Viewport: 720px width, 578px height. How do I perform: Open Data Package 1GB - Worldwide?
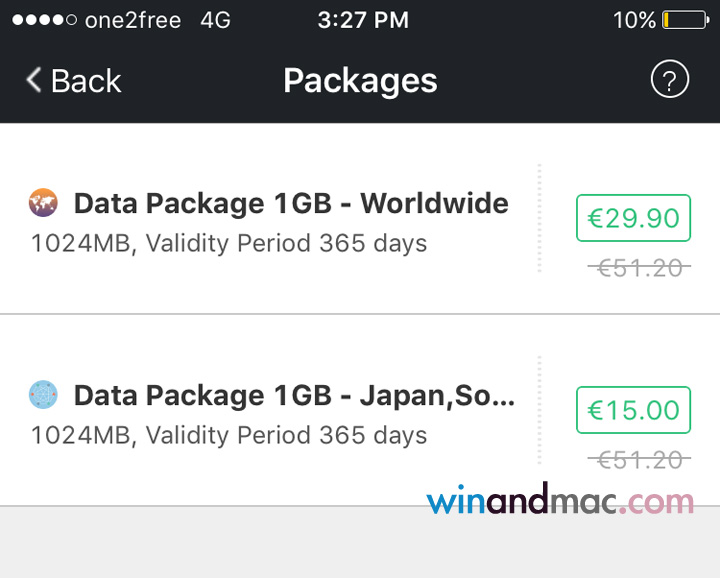coord(291,204)
